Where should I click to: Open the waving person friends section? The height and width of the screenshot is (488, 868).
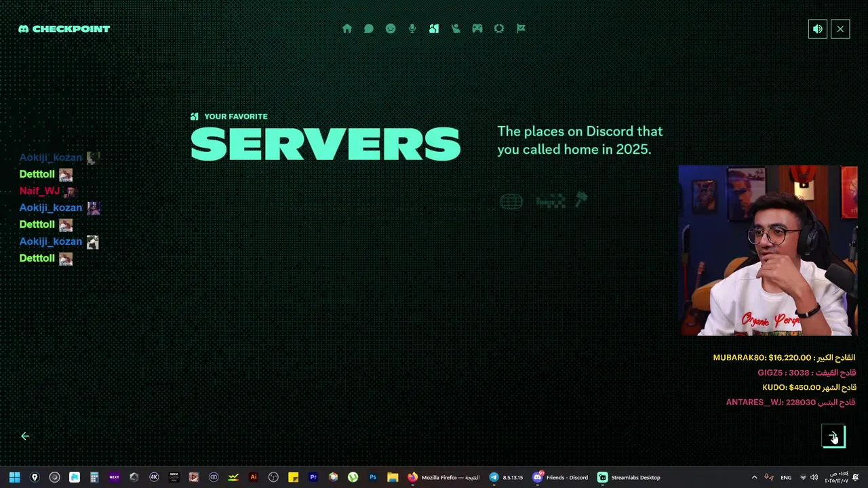456,28
